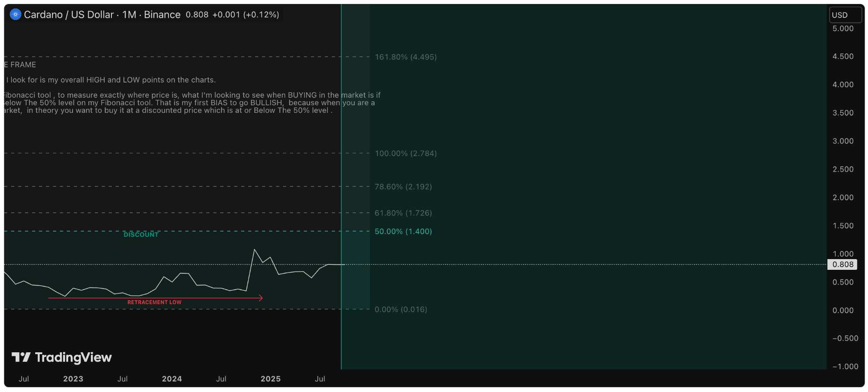Select the 0.808 current price label
This screenshot has height=392, width=868.
click(843, 264)
